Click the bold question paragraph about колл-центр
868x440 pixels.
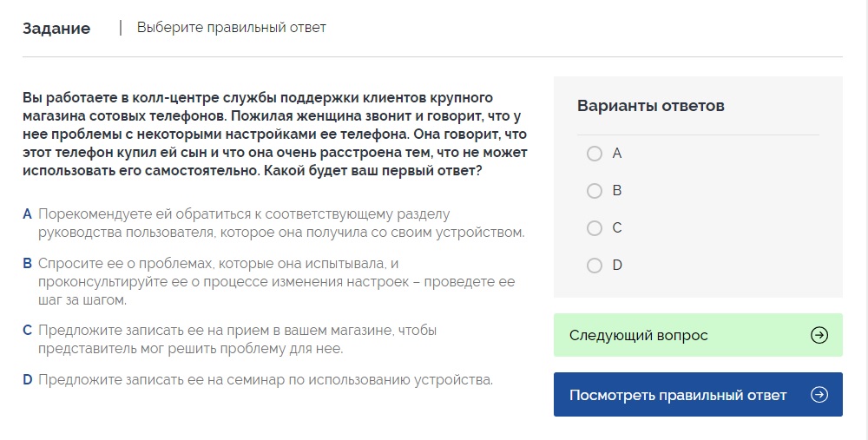pos(274,134)
